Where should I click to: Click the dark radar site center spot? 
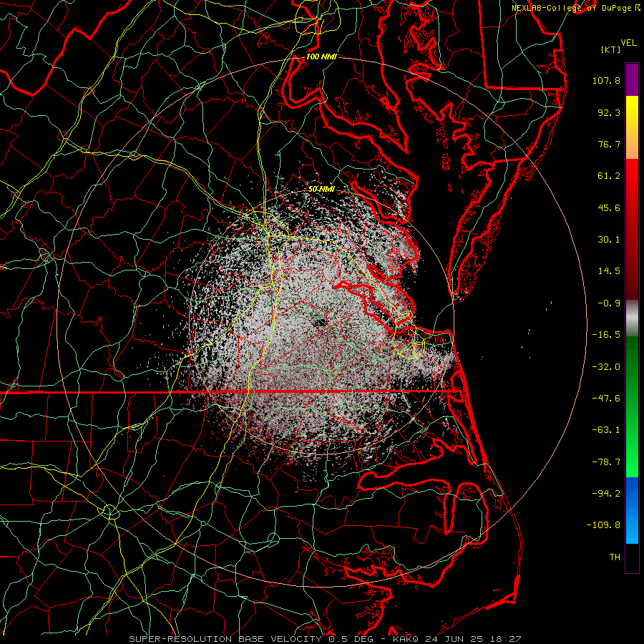(320, 323)
